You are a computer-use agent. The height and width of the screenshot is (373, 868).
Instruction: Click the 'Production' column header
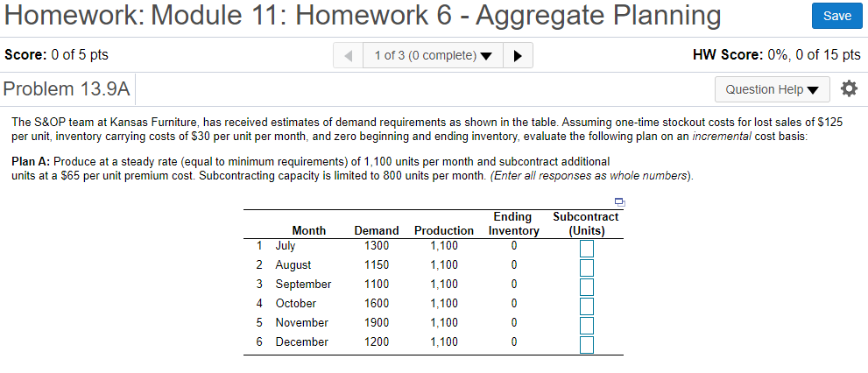pyautogui.click(x=444, y=231)
